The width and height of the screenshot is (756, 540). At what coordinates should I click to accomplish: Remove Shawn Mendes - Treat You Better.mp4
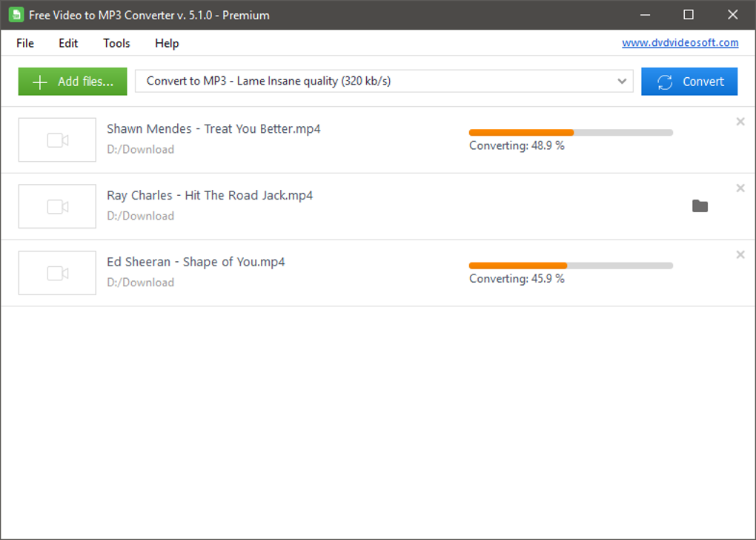740,121
